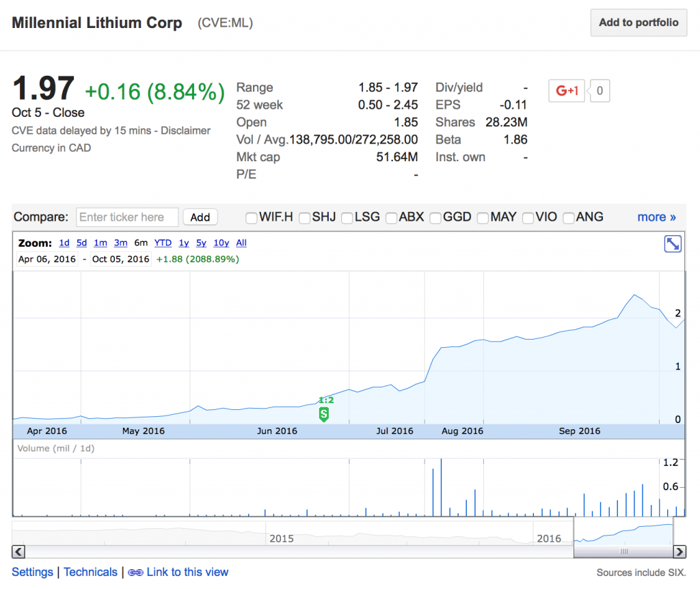Check the ANG comparison checkbox
Image resolution: width=700 pixels, height=589 pixels.
pyautogui.click(x=569, y=218)
